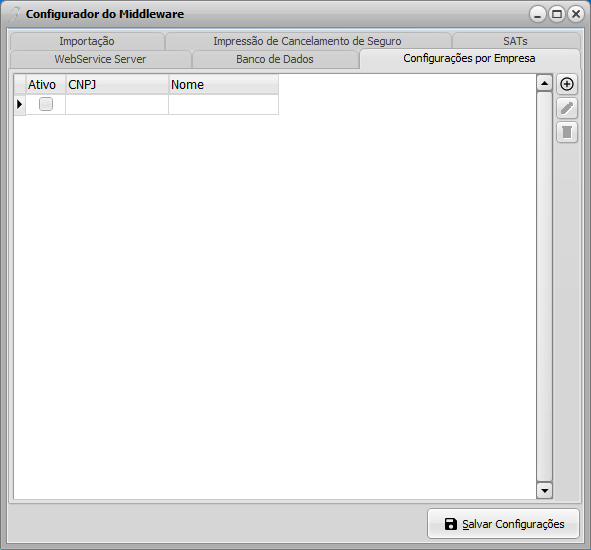Click the delete trash icon
This screenshot has width=591, height=550.
(567, 132)
